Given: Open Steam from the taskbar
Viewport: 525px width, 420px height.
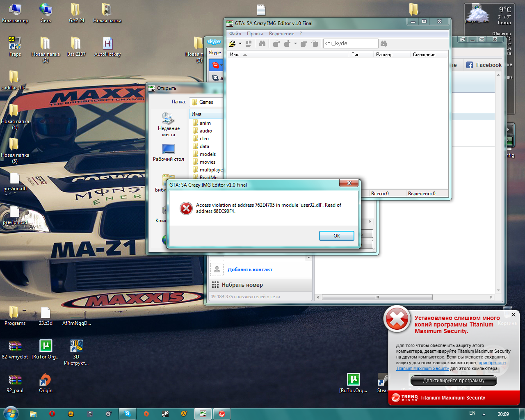Looking at the screenshot, I should point(165,414).
